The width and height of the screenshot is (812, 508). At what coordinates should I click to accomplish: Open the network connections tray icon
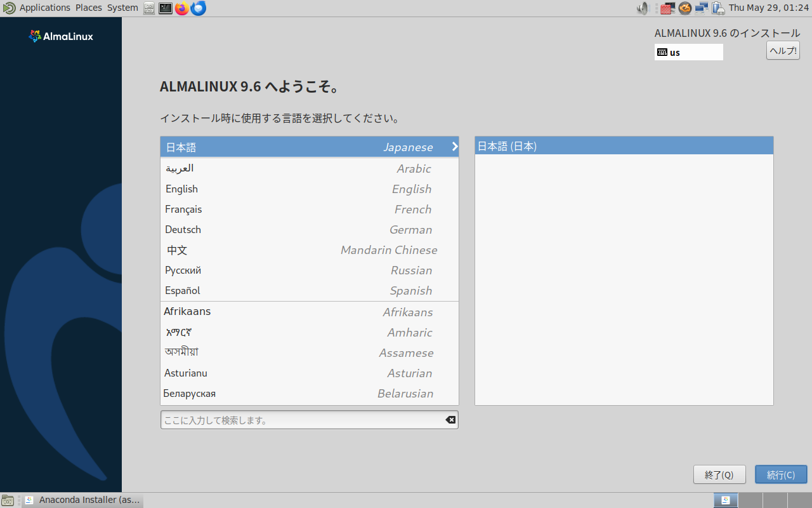(x=702, y=8)
